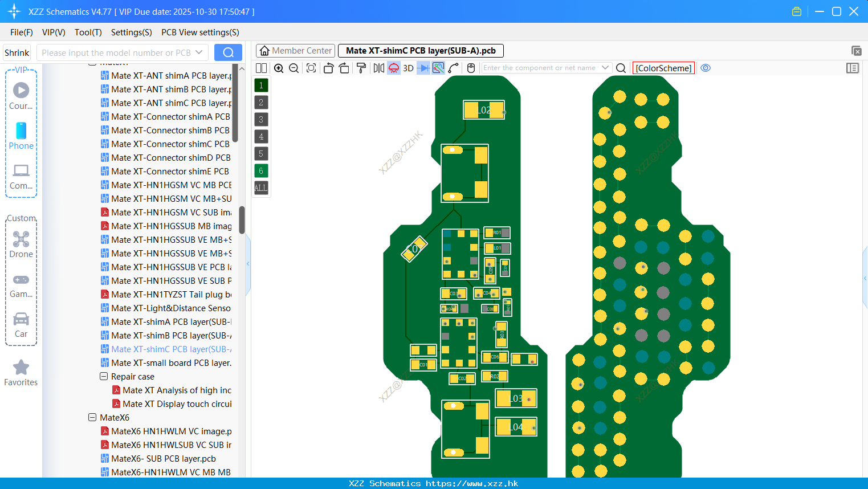Open the Tool(T) menu
The width and height of the screenshot is (868, 489).
(88, 32)
